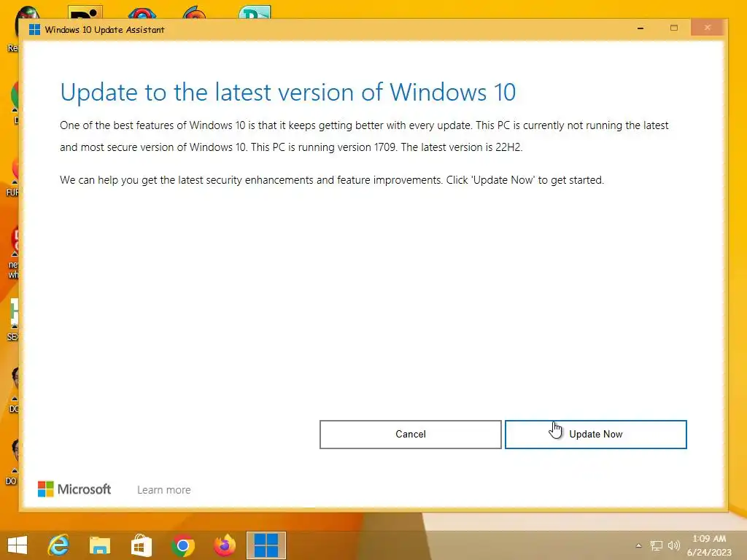Open the volume tray icon
The image size is (747, 560).
[673, 545]
